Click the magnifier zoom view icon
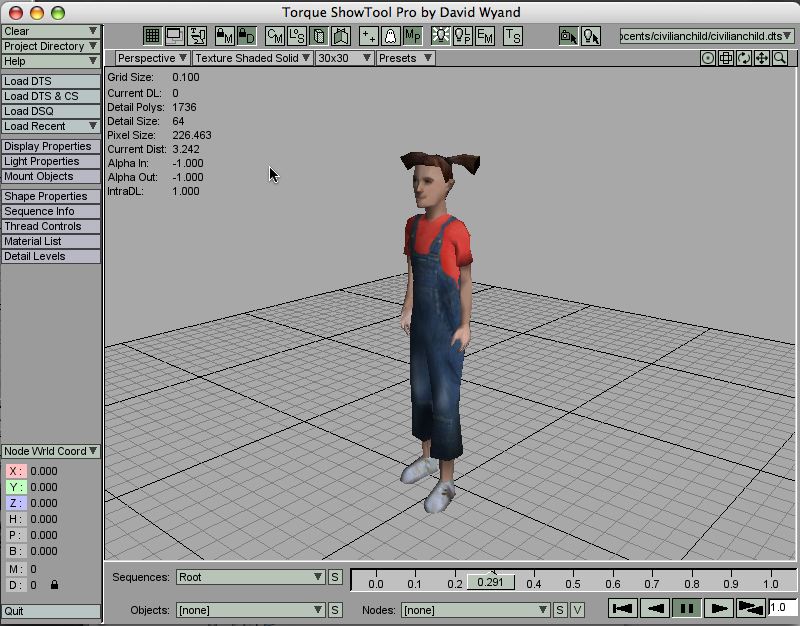 tap(779, 58)
